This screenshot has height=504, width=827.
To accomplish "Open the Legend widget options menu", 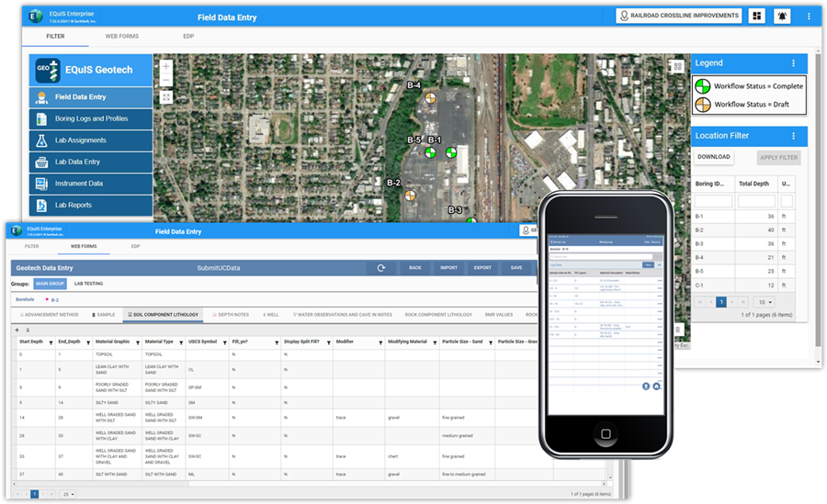I will tap(793, 63).
